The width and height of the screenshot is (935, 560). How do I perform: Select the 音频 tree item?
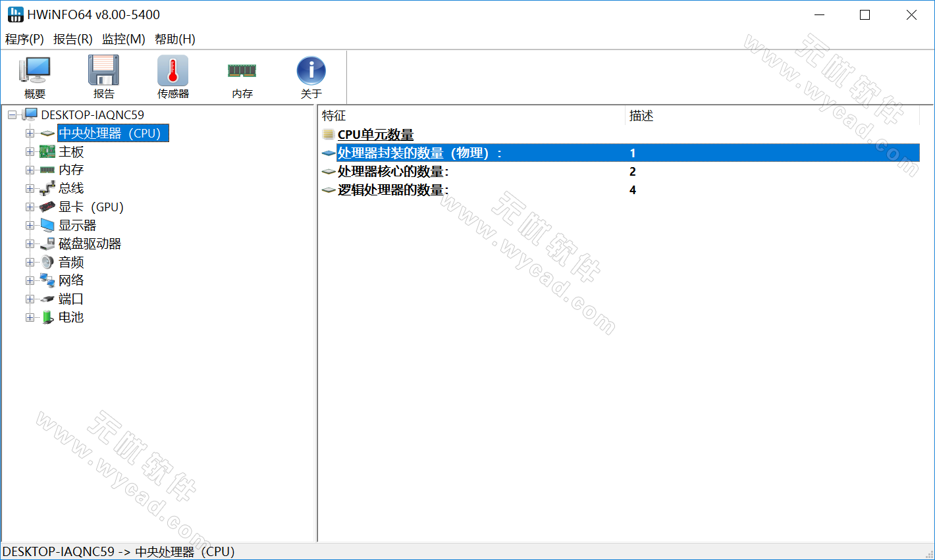tap(71, 262)
